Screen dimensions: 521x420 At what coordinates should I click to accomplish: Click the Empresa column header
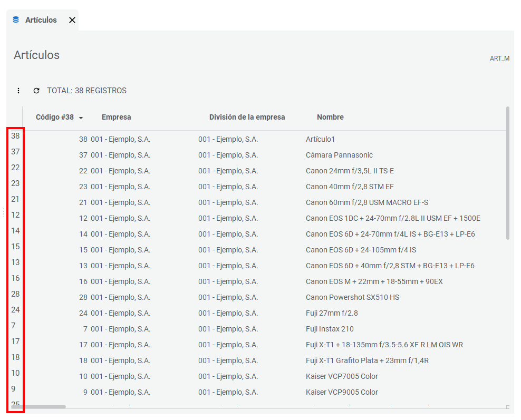coord(116,117)
